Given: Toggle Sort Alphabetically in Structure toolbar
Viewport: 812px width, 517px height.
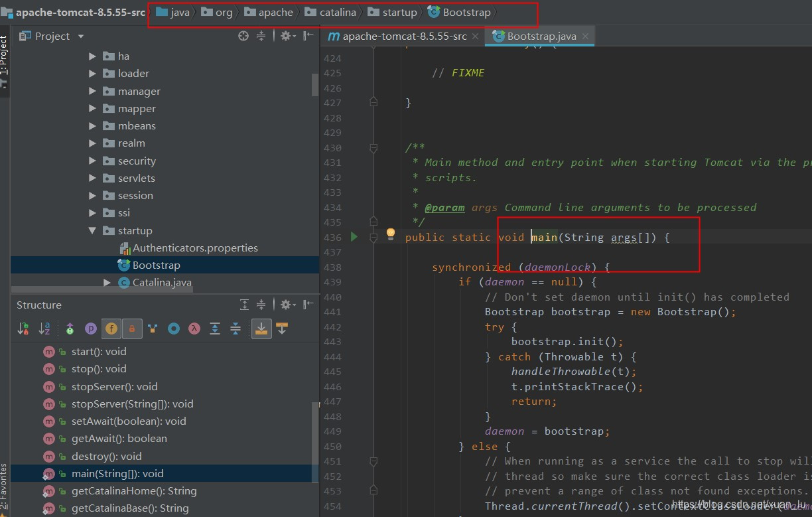Looking at the screenshot, I should [44, 329].
